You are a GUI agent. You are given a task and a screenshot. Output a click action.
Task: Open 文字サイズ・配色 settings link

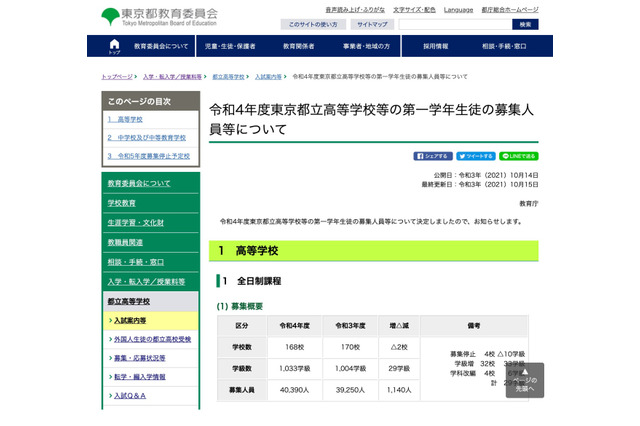point(414,10)
